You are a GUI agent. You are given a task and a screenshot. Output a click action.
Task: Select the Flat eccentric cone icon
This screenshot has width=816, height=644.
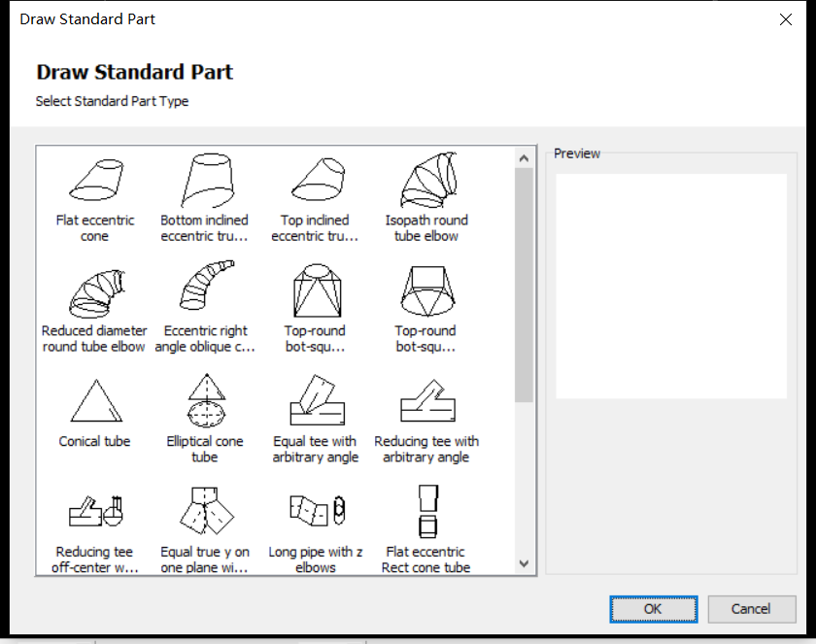96,180
